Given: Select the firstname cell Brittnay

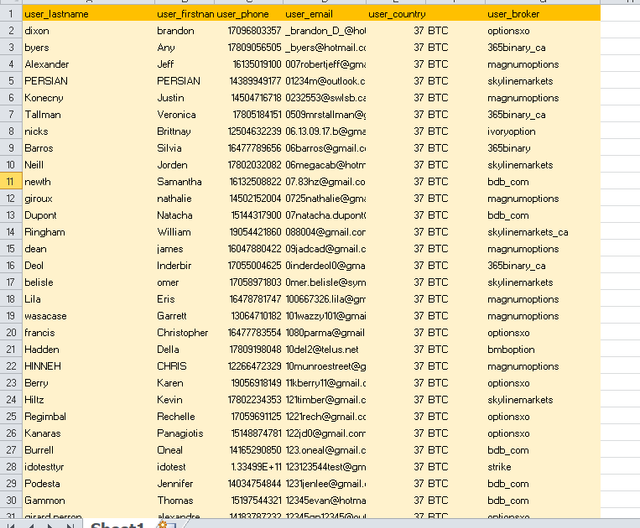Looking at the screenshot, I should [x=184, y=131].
